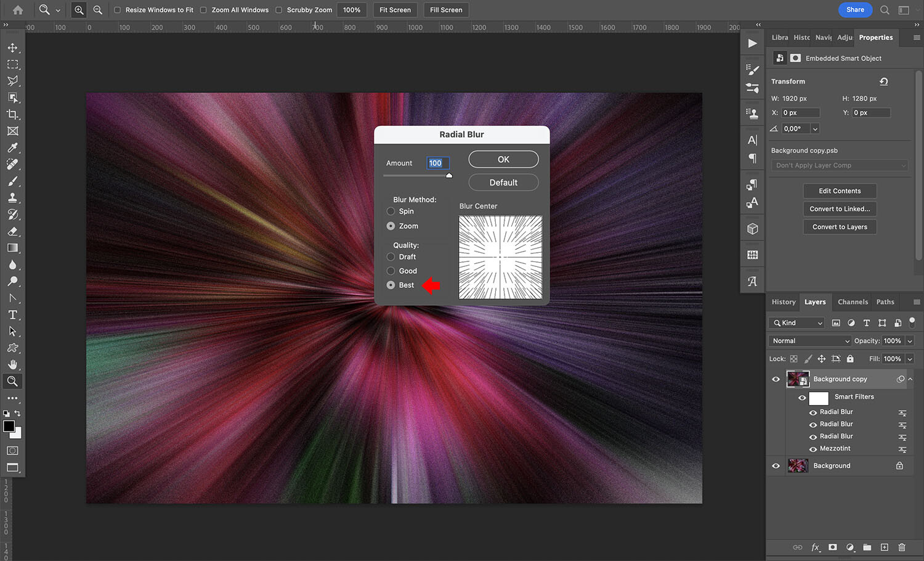Open the Normal blend mode dropdown

click(809, 340)
